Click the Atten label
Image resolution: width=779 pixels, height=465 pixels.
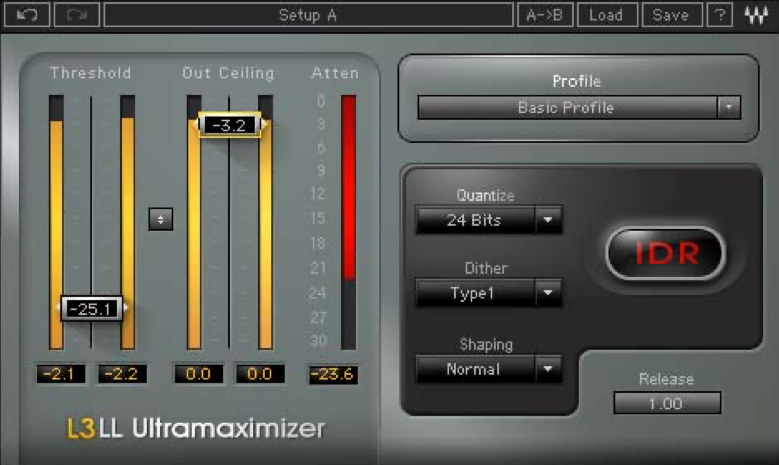coord(335,73)
